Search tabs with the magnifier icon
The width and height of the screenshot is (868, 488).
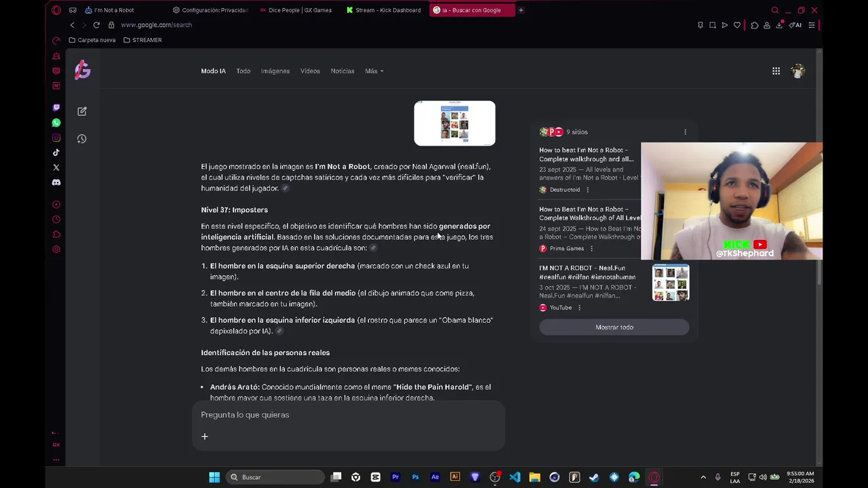(x=775, y=10)
